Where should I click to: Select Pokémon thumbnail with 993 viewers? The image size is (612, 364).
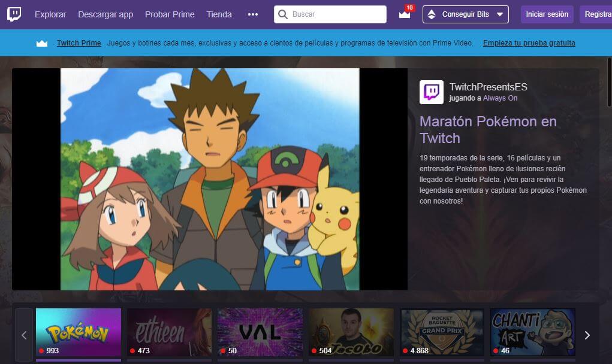tap(79, 332)
